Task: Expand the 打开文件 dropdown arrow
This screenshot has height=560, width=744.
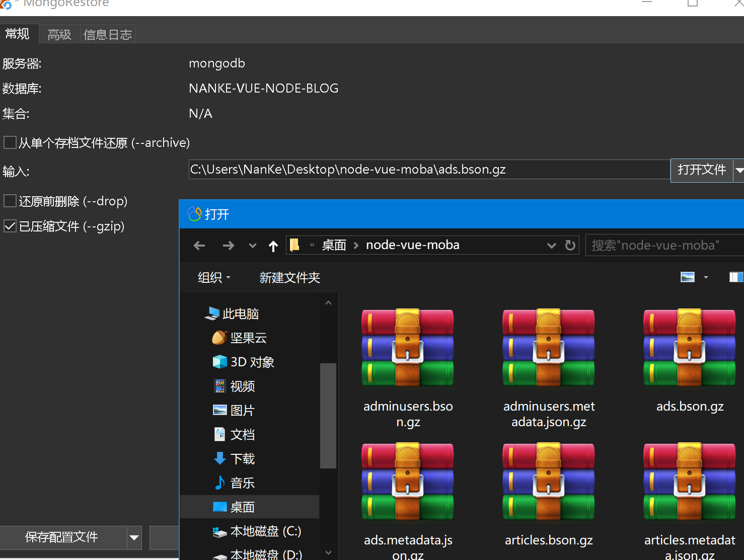Action: 739,170
